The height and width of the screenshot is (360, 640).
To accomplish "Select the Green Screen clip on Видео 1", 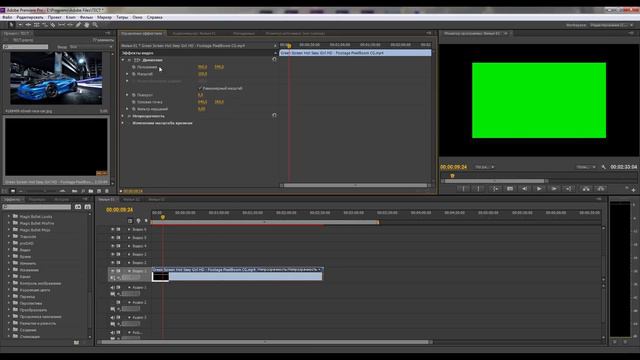I will click(x=237, y=273).
